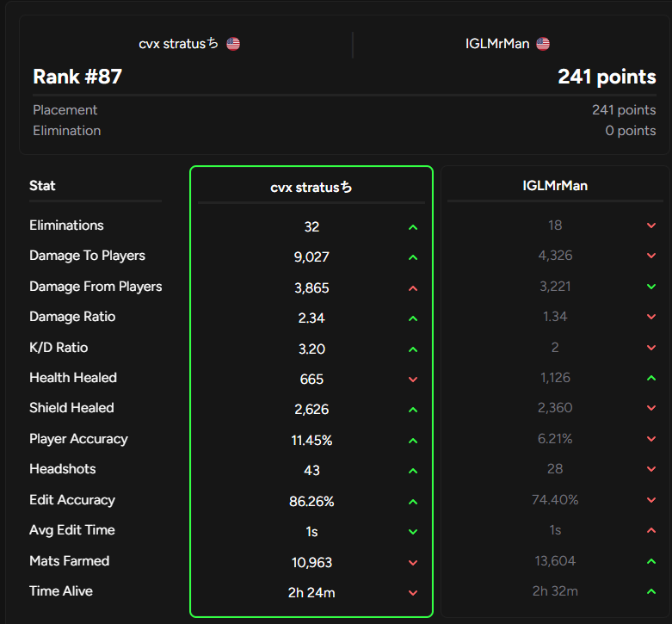Click red arrow beside Mats Farmed 10,963
Screen dimensions: 672x624
tap(413, 563)
